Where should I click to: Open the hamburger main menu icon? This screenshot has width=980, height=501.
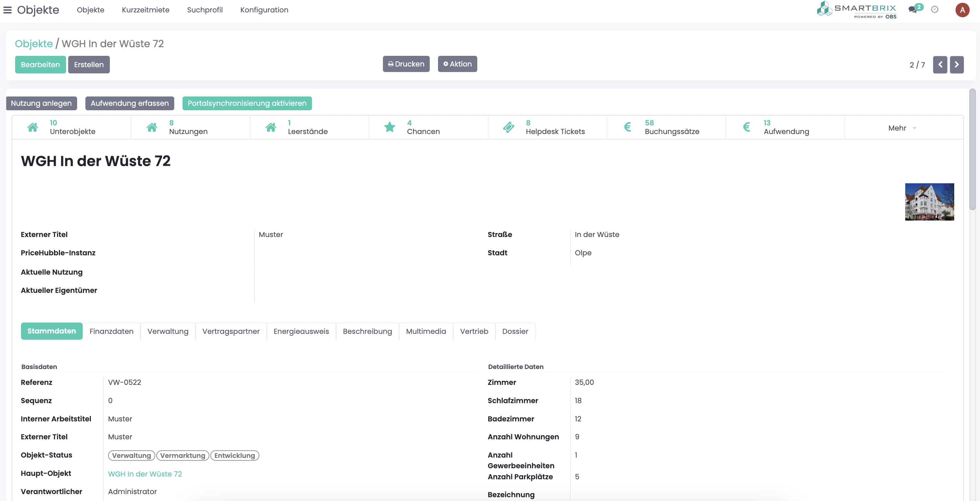coord(8,10)
